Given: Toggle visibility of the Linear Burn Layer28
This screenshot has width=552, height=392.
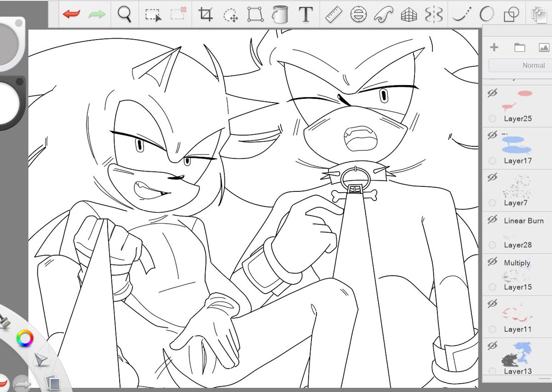Looking at the screenshot, I should point(493,220).
